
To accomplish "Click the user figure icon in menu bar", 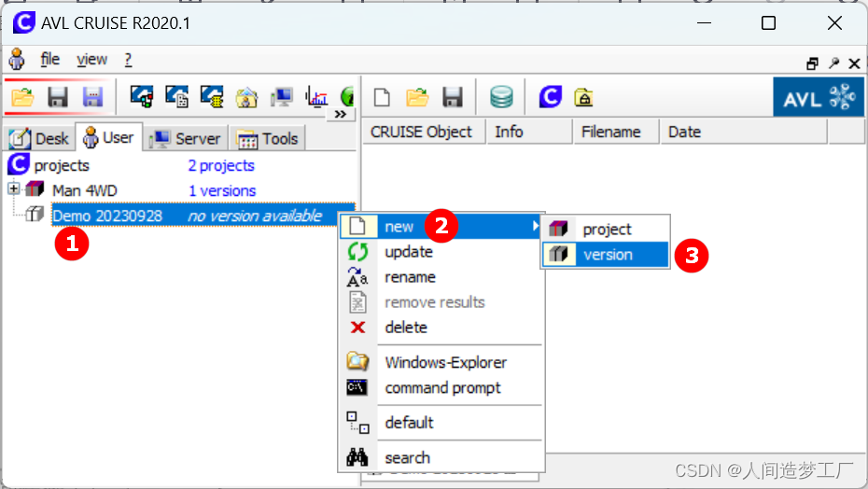I will [x=17, y=59].
